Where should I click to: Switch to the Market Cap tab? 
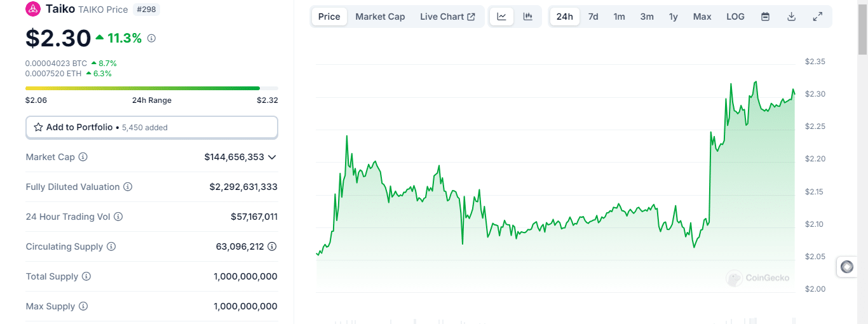[380, 17]
